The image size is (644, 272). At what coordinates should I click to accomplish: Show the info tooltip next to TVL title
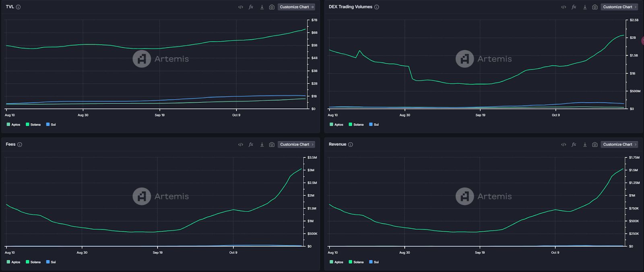pyautogui.click(x=19, y=7)
